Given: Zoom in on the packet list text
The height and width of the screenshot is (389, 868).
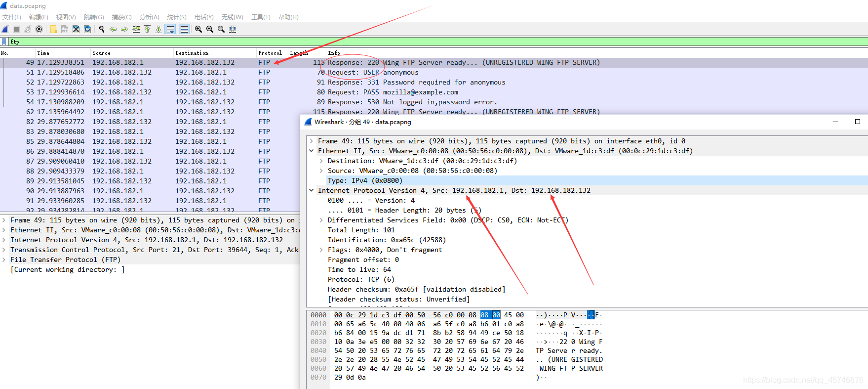Looking at the screenshot, I should tap(198, 29).
